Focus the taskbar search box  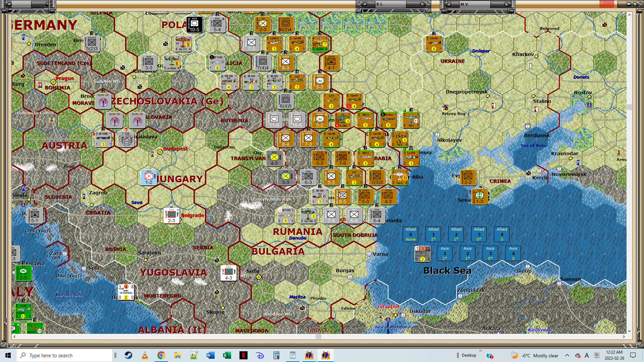pyautogui.click(x=64, y=355)
